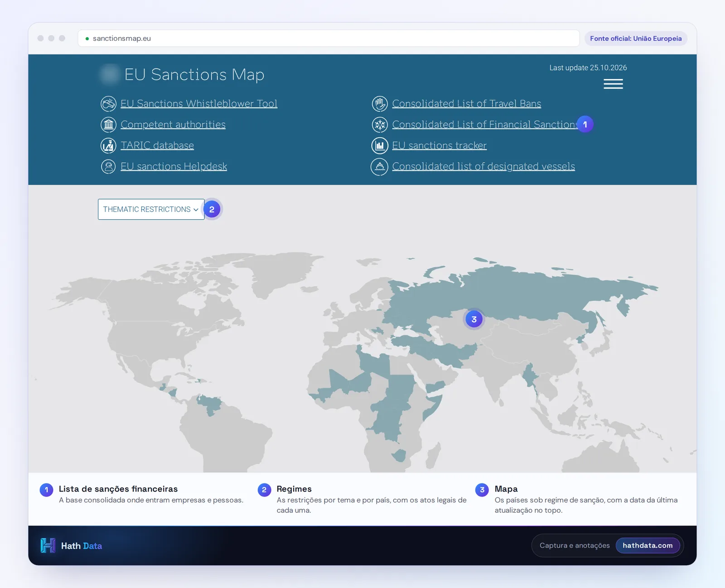Click the Mapa legend heading
The height and width of the screenshot is (588, 725).
(506, 489)
